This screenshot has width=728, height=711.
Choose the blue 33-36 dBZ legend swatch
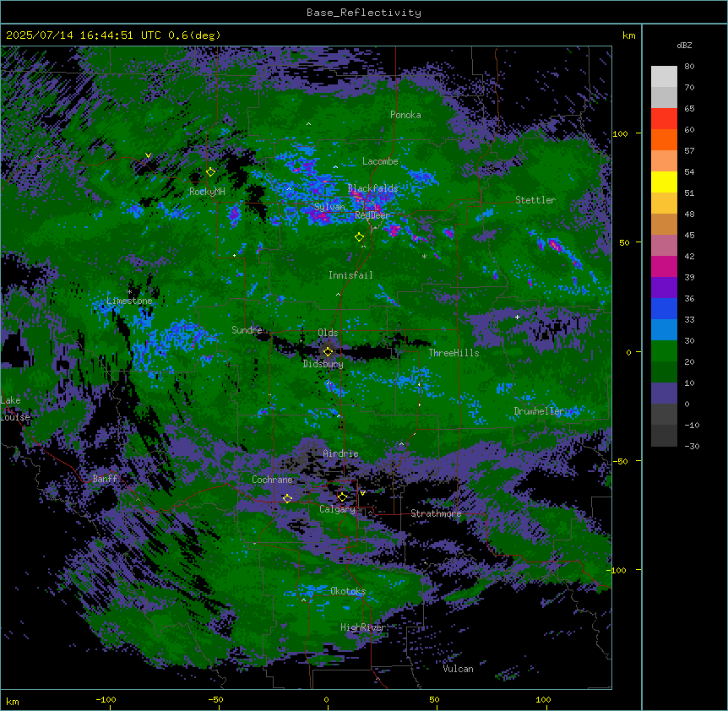tap(664, 308)
